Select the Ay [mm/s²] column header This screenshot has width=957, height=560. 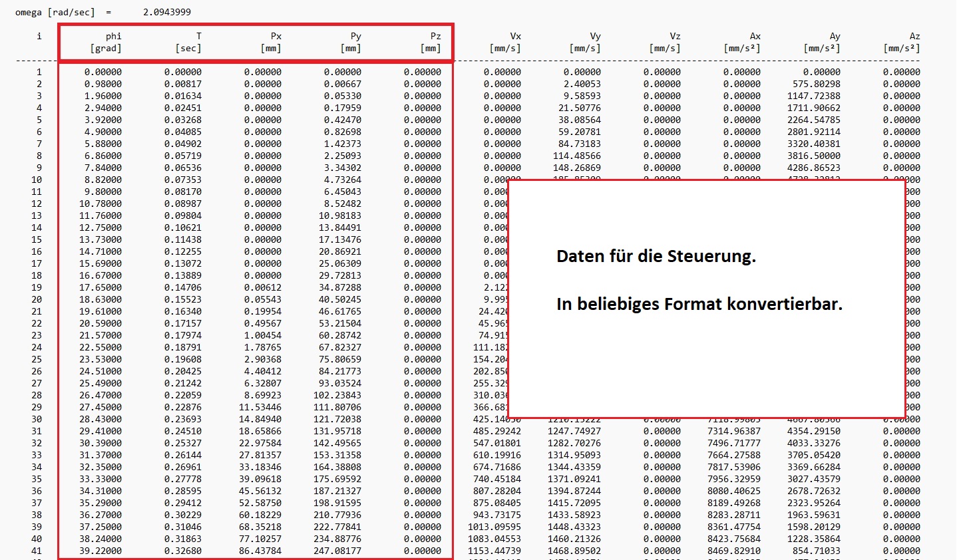[822, 42]
